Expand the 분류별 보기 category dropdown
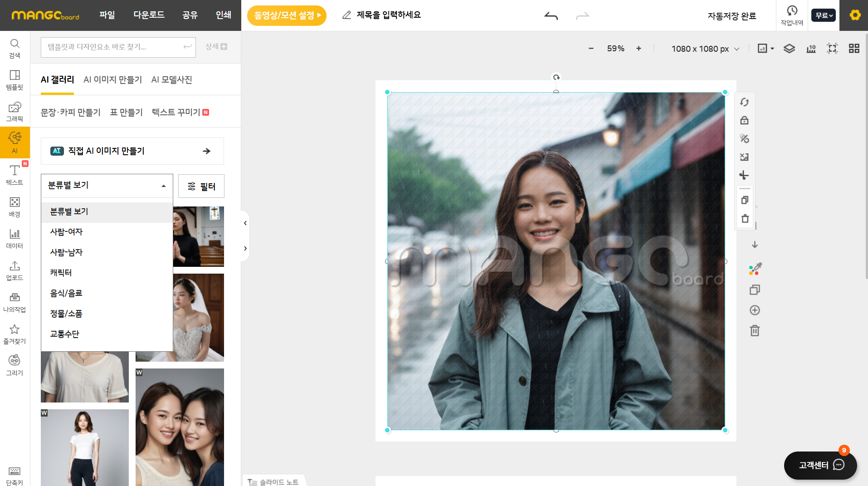The image size is (868, 486). (x=107, y=186)
